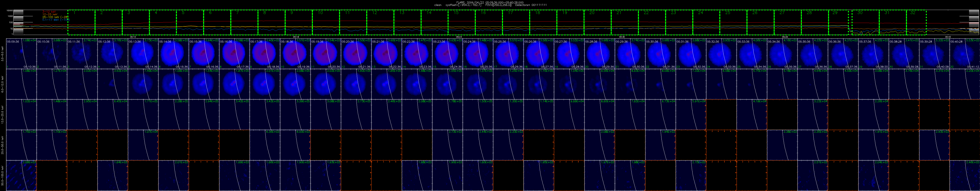980x191 pixels.
Task: Open the 12-25 keV image labeled 1.71E+05
Action: 143,114
